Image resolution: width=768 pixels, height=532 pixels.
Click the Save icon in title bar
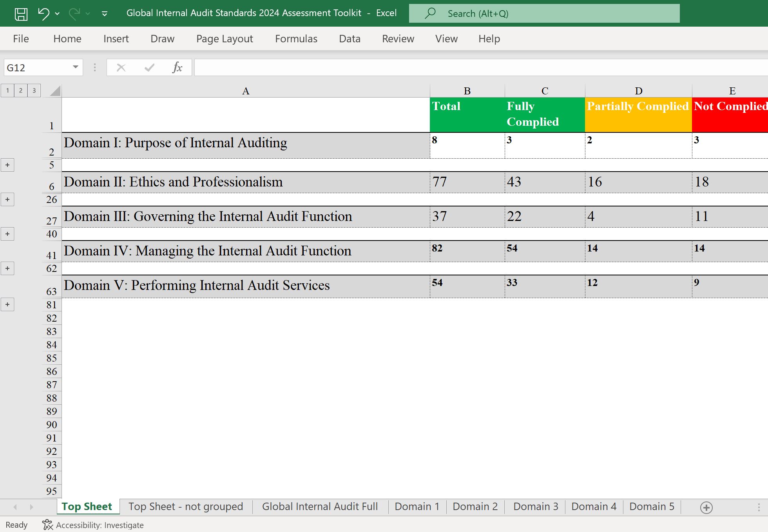coord(21,14)
